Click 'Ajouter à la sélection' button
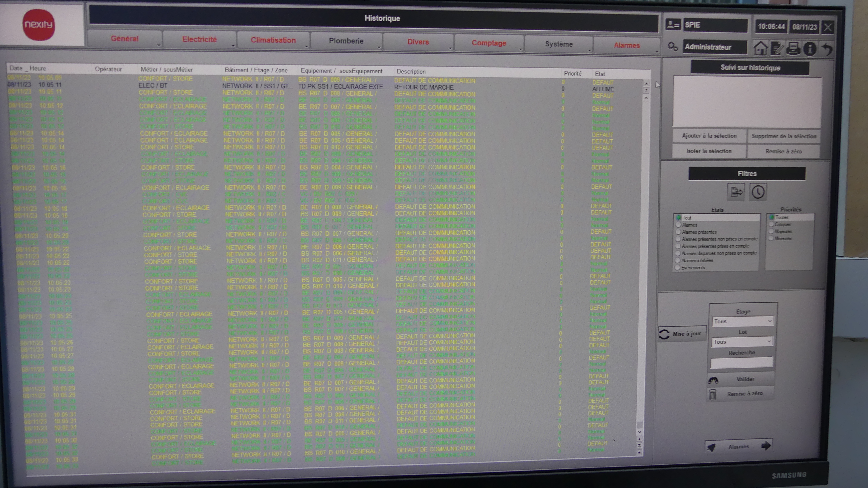This screenshot has width=868, height=488. click(x=709, y=136)
